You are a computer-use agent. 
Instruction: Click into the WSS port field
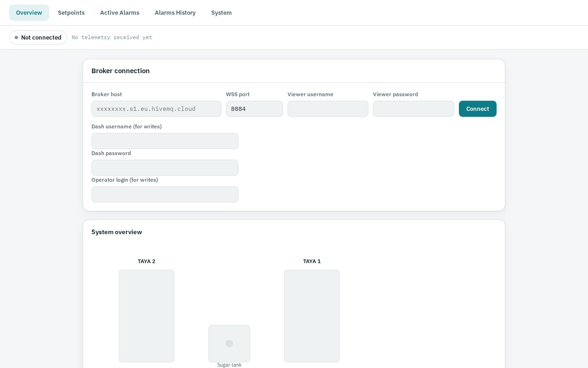point(254,109)
